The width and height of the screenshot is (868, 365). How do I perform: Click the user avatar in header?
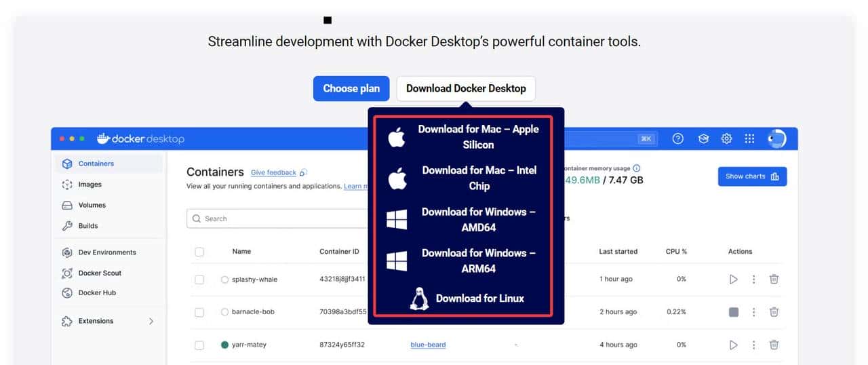pyautogui.click(x=777, y=138)
